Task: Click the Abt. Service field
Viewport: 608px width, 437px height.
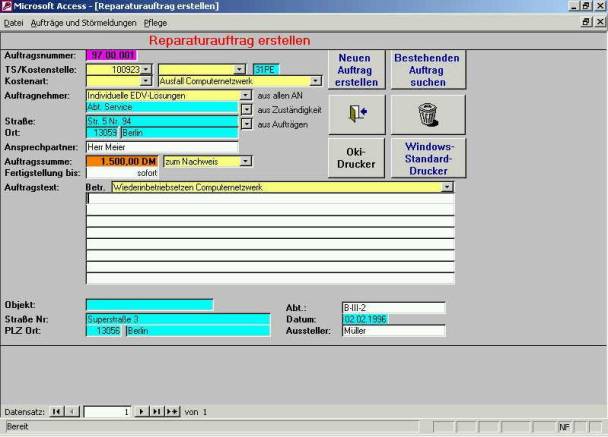Action: tap(162, 107)
